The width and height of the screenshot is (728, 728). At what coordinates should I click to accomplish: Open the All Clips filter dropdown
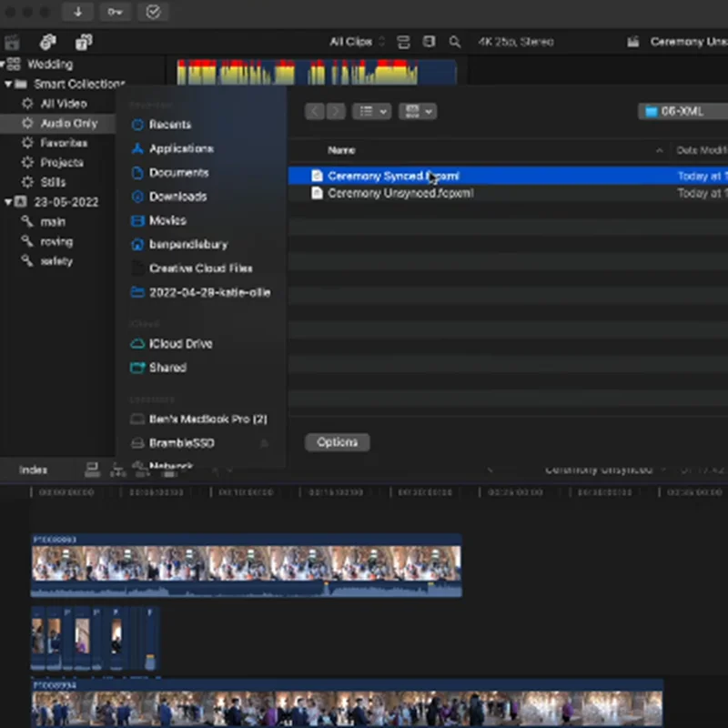pos(357,42)
